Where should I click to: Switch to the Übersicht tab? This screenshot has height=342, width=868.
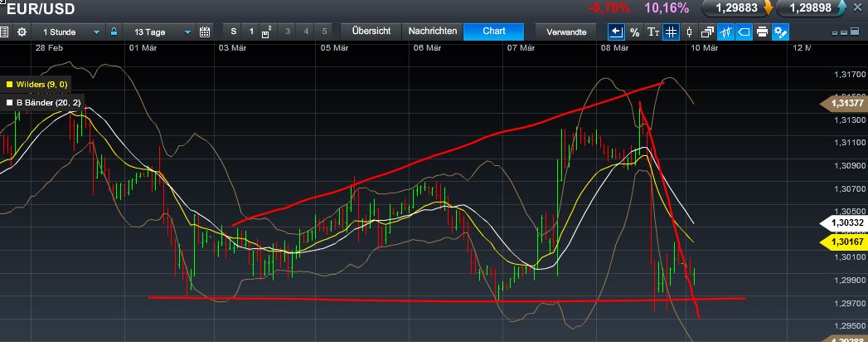pyautogui.click(x=371, y=31)
